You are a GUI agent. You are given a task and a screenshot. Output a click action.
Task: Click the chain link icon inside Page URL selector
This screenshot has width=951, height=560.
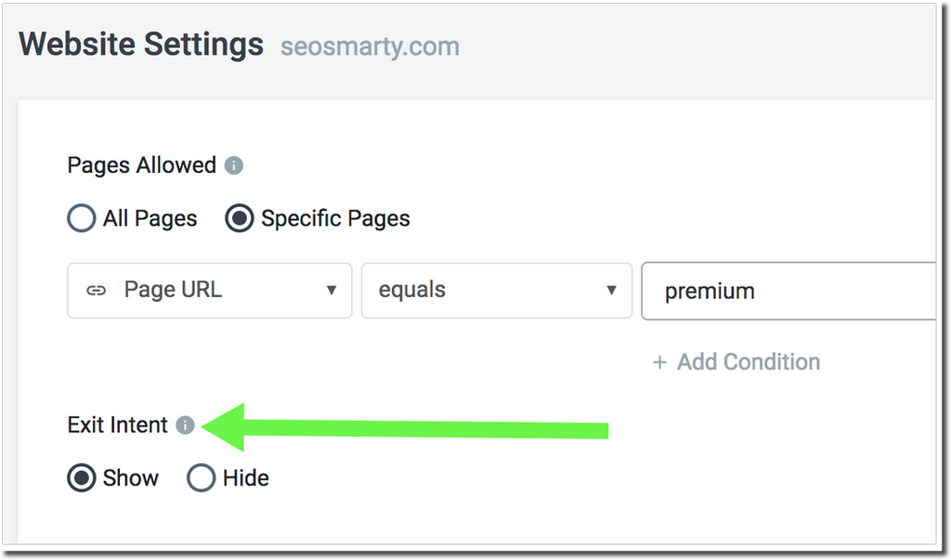[97, 291]
